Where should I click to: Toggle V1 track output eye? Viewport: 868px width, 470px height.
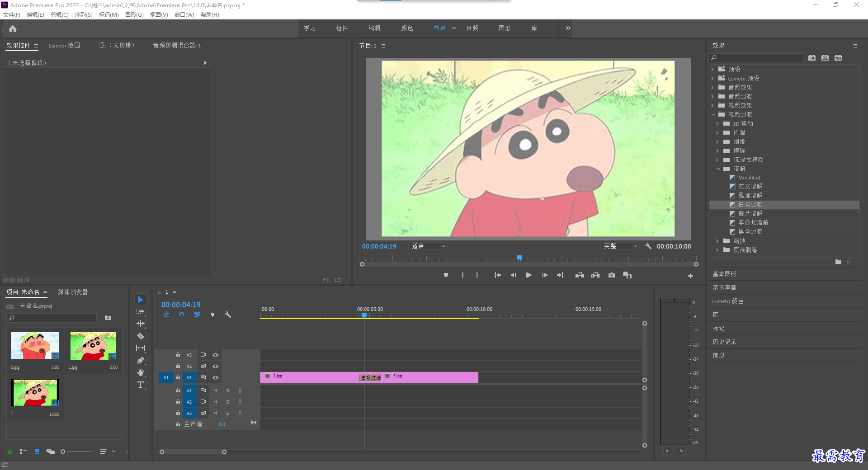click(216, 378)
